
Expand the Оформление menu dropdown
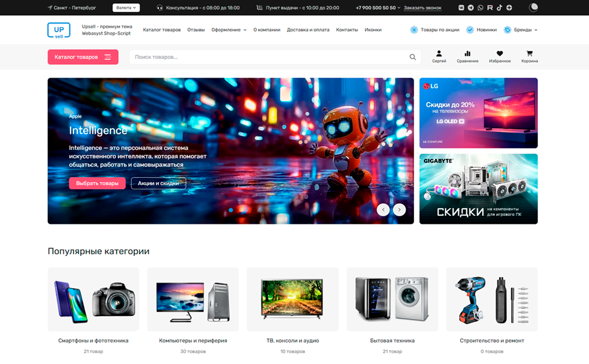(229, 30)
